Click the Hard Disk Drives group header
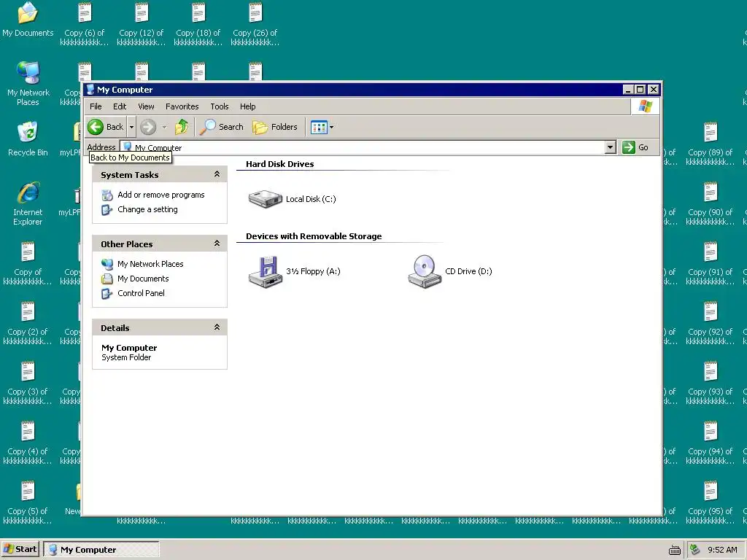This screenshot has height=560, width=747. click(x=279, y=164)
